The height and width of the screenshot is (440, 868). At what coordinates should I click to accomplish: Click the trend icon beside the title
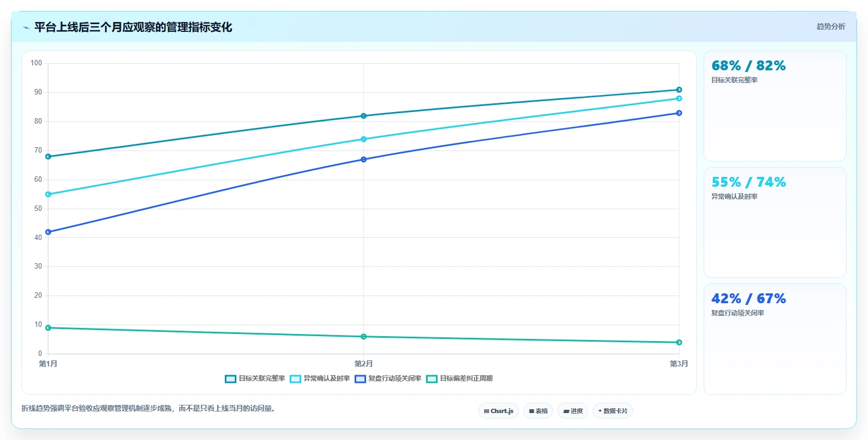point(26,27)
